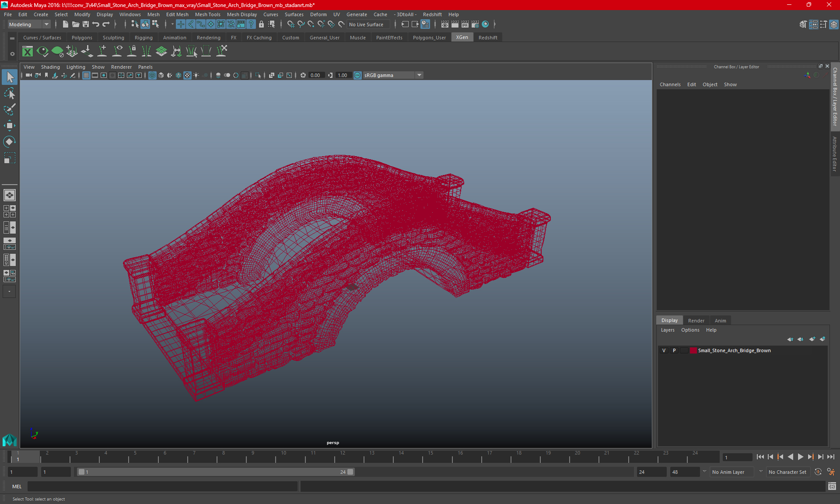Toggle the auto keyframe button

click(x=818, y=472)
